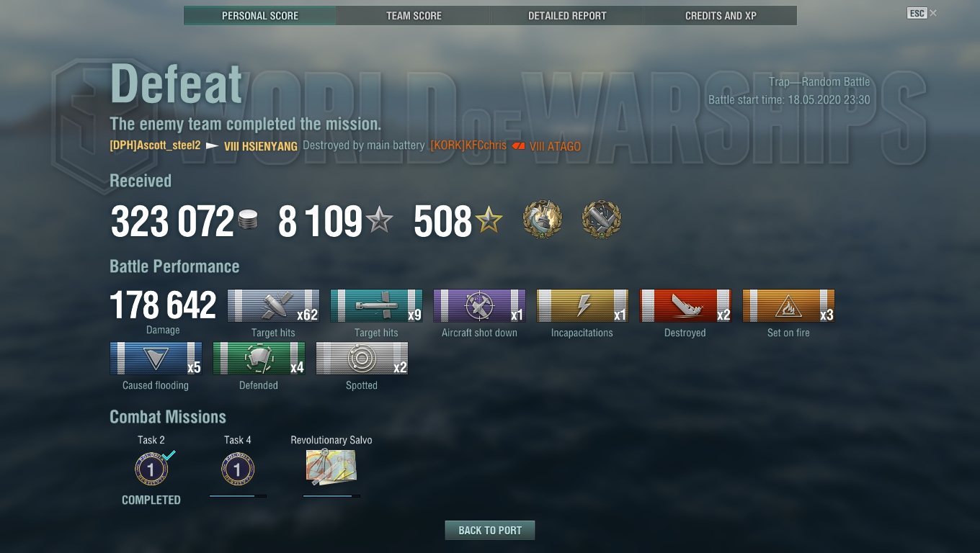
Task: Click the Task 4 progress bar
Action: tap(238, 495)
